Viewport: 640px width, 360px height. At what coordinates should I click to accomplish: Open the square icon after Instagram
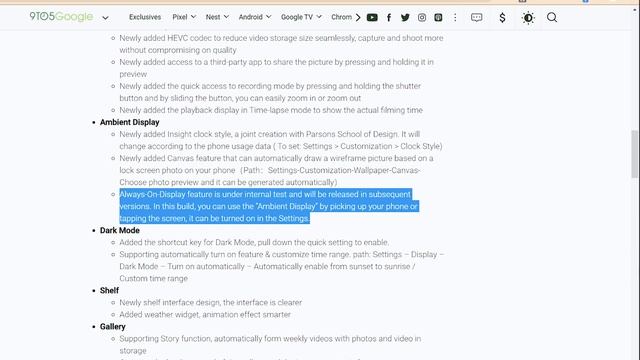click(x=438, y=17)
